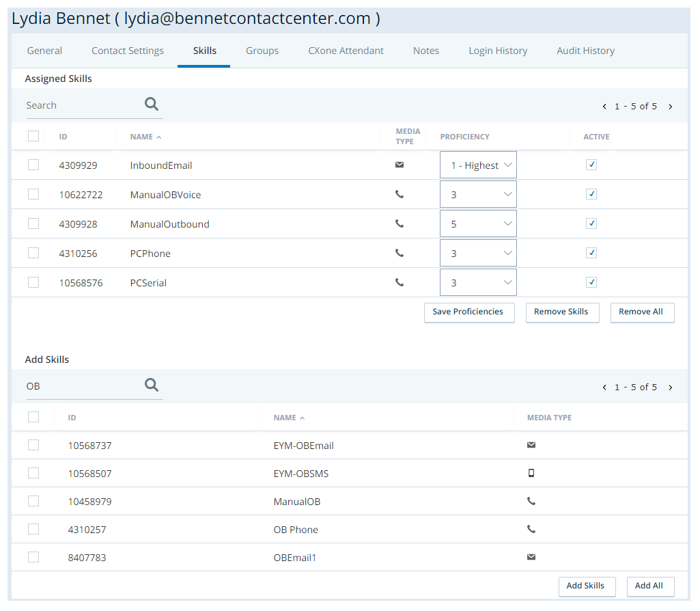Check the PCSerial row selection box
Image resolution: width=700 pixels, height=611 pixels.
[x=33, y=282]
